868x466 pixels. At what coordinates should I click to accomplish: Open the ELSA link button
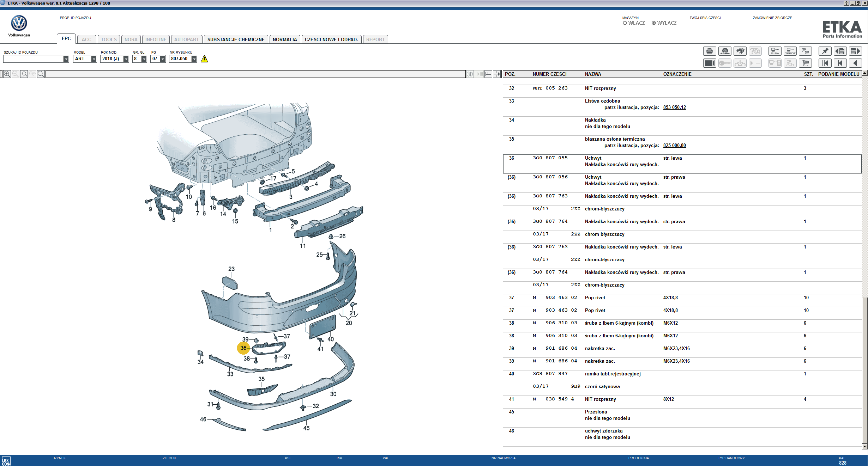pyautogui.click(x=775, y=51)
